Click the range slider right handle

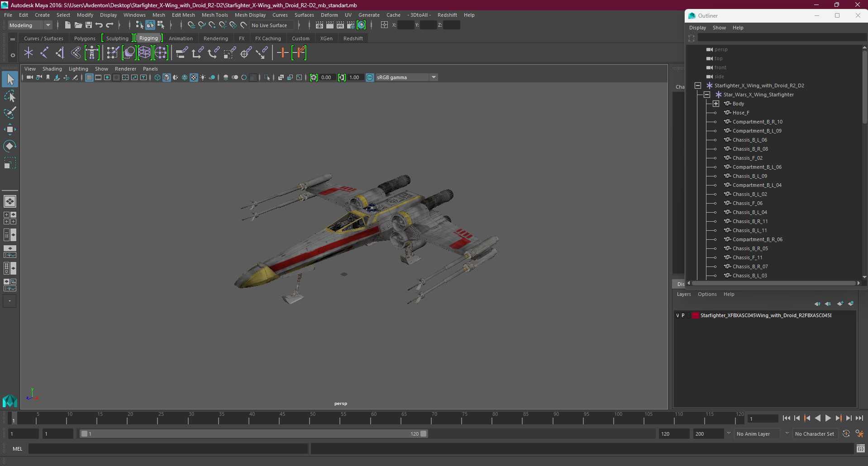424,434
